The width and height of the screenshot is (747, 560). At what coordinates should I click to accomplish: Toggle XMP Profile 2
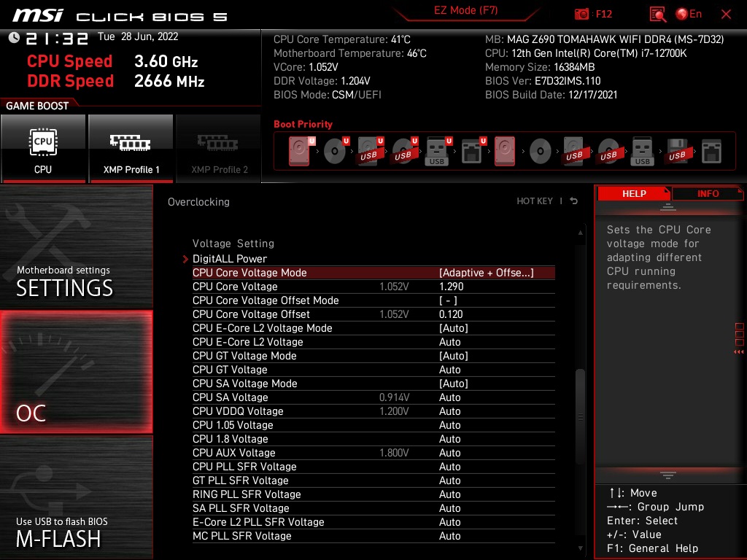click(x=219, y=148)
